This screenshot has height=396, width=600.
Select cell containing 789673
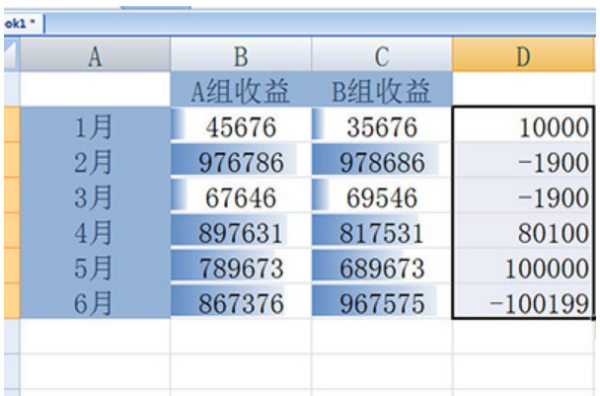coord(241,266)
